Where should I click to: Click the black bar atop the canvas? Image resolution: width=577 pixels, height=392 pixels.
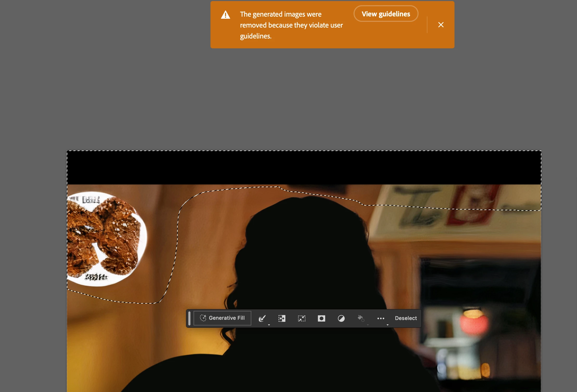[304, 168]
